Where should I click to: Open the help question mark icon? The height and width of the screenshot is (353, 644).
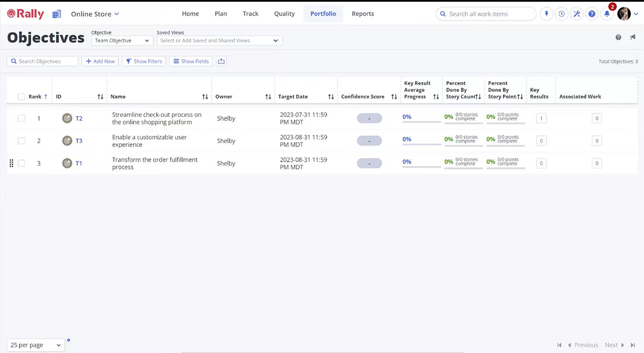pos(591,13)
